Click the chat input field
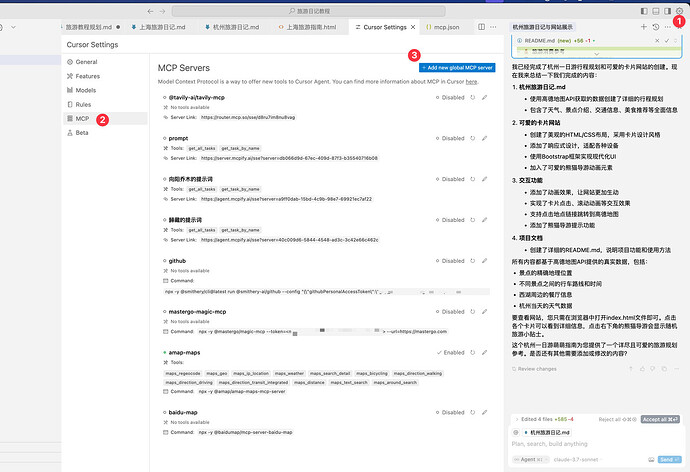 [x=595, y=444]
